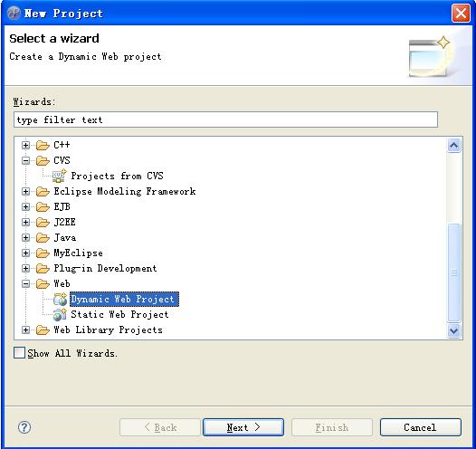
Task: Open help via the question mark icon
Action: (24, 427)
